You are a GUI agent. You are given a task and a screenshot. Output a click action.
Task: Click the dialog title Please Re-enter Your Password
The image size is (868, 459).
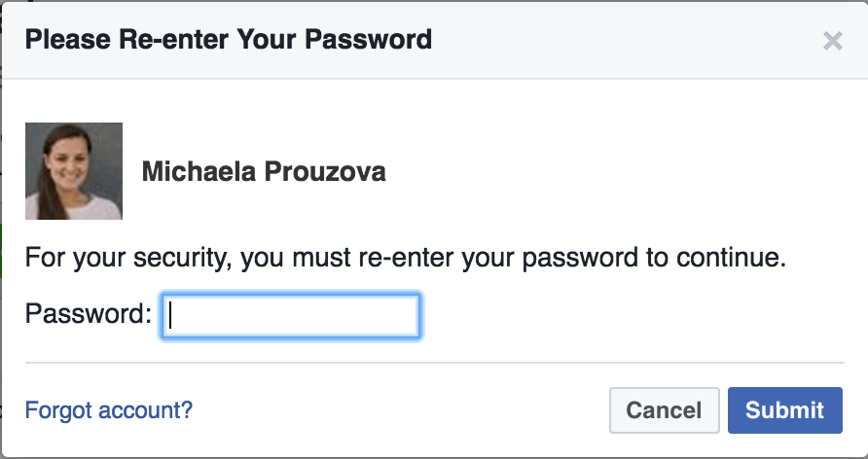[228, 41]
